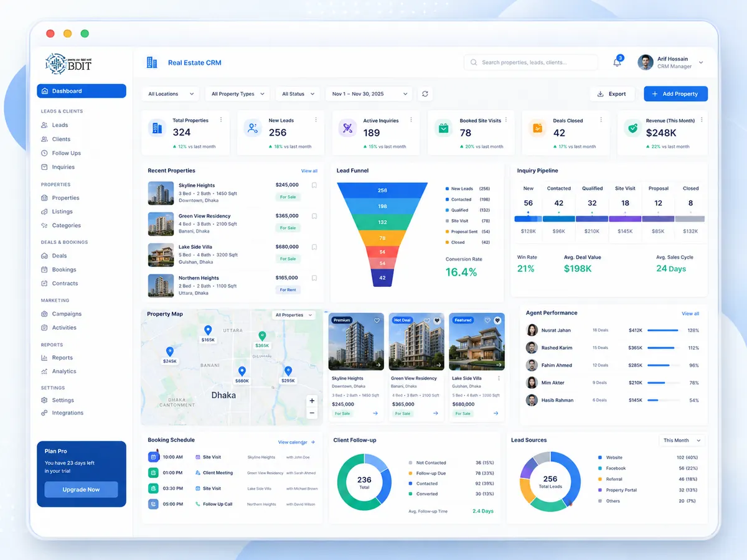
Task: Open Listings in the sidebar
Action: pyautogui.click(x=62, y=212)
